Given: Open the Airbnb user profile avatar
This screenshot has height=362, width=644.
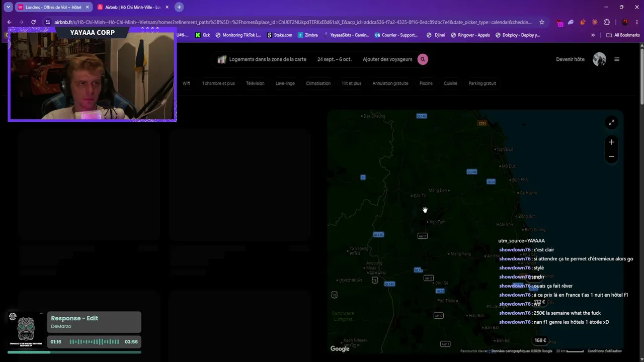Looking at the screenshot, I should click(599, 59).
